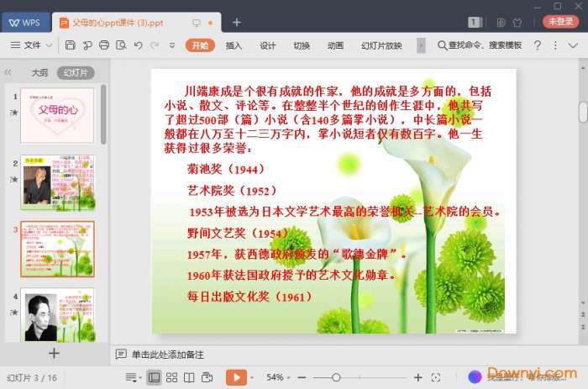The image size is (588, 389).
Task: Open the help question mark icon
Action: 537,45
